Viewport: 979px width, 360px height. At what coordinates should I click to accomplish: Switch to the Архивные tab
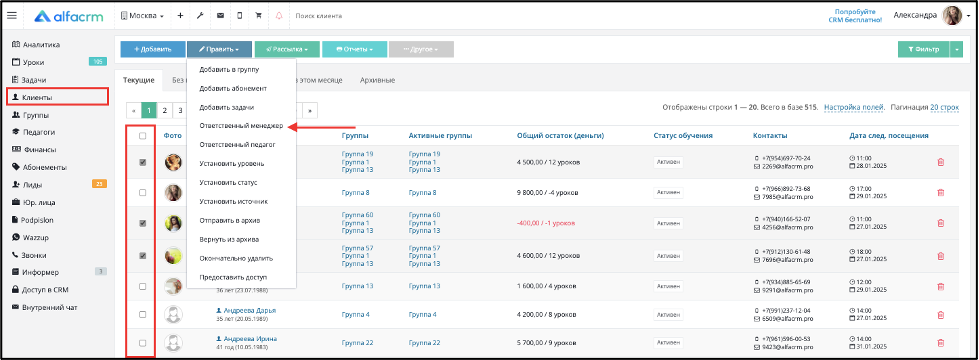pos(377,80)
